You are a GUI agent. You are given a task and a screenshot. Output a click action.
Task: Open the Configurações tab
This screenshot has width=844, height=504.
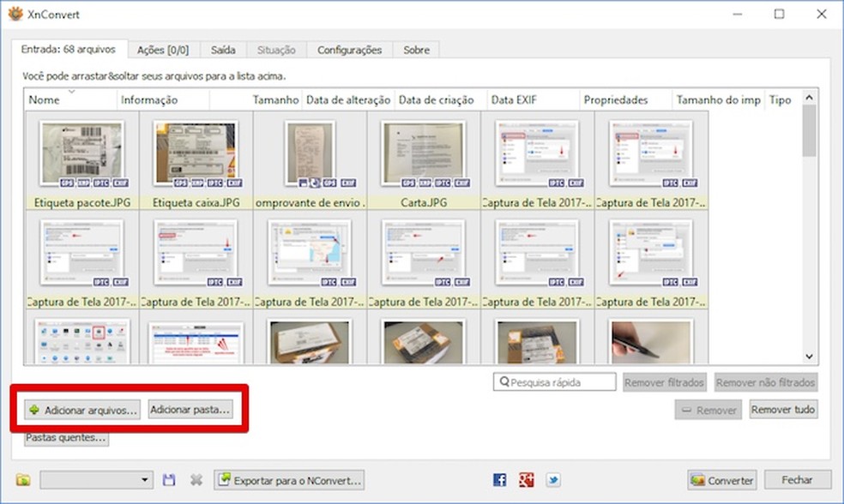pyautogui.click(x=349, y=50)
